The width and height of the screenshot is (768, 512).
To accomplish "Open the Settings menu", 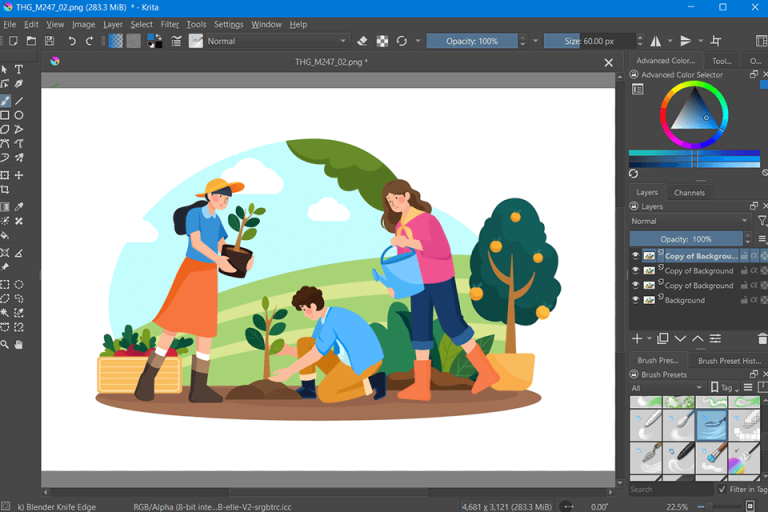I will pyautogui.click(x=228, y=24).
